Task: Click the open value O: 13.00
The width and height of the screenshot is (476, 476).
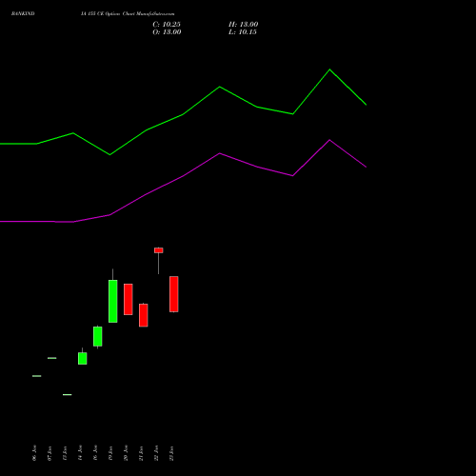Action: point(167,32)
